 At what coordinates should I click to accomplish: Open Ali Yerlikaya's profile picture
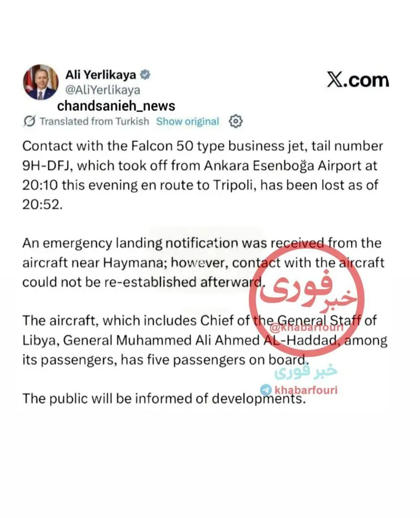[x=40, y=82]
